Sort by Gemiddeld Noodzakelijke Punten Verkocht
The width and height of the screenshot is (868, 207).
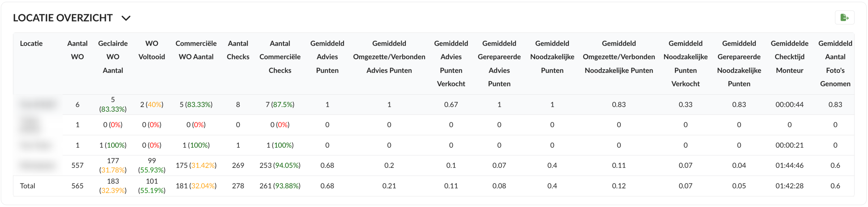685,64
